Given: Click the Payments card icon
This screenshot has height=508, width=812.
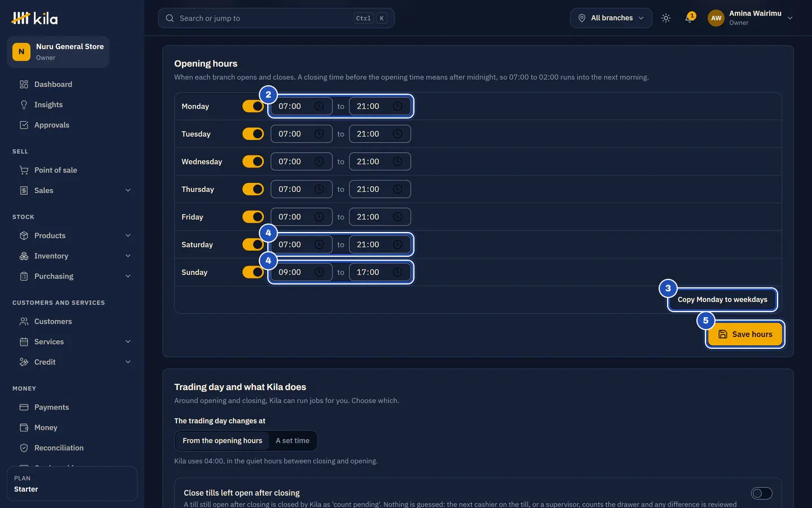Looking at the screenshot, I should click(24, 408).
